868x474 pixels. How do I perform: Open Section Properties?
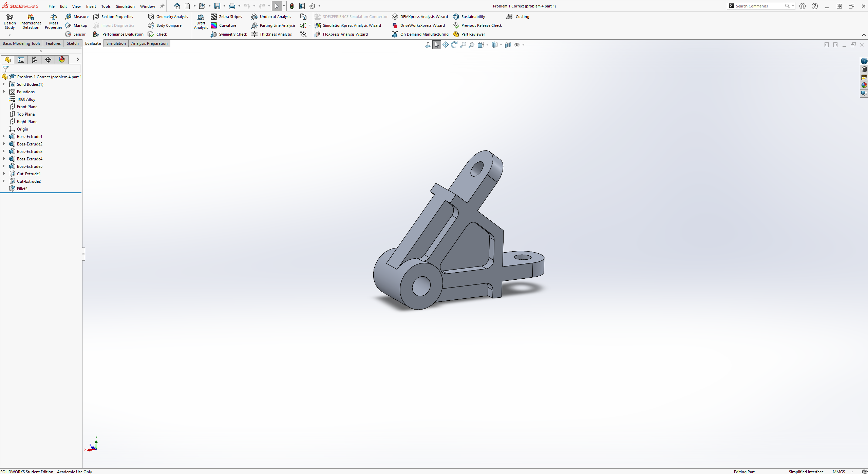coord(113,17)
